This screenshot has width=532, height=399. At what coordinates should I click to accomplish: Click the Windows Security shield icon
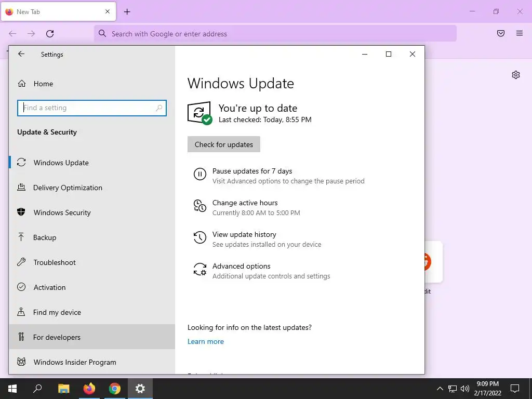click(x=21, y=212)
